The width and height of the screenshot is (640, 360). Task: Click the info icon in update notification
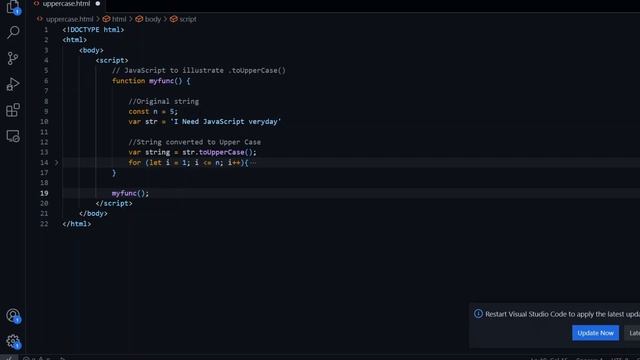point(478,314)
